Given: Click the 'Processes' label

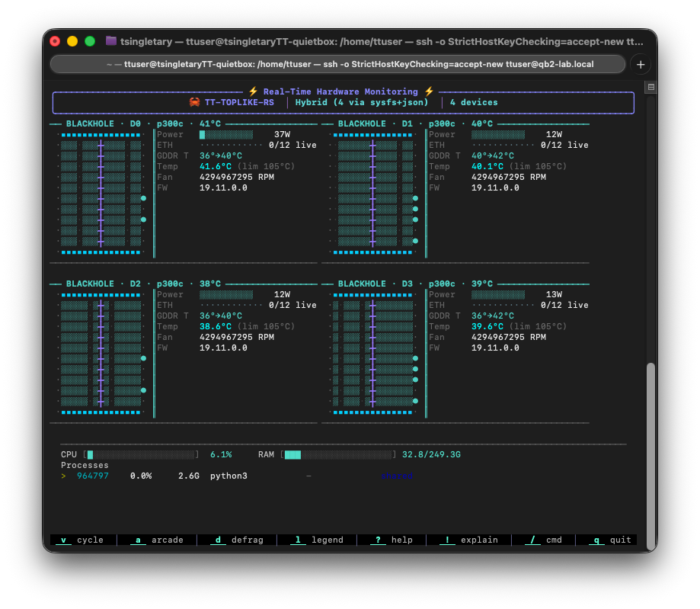Looking at the screenshot, I should [85, 465].
